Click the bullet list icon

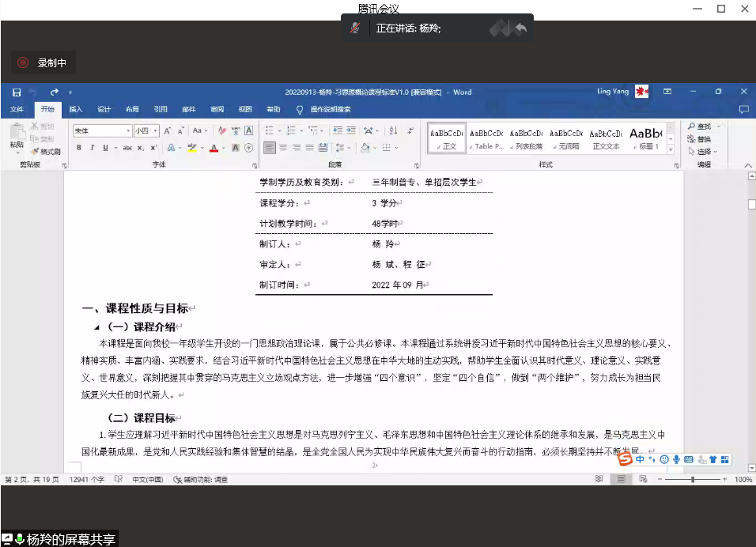(271, 130)
